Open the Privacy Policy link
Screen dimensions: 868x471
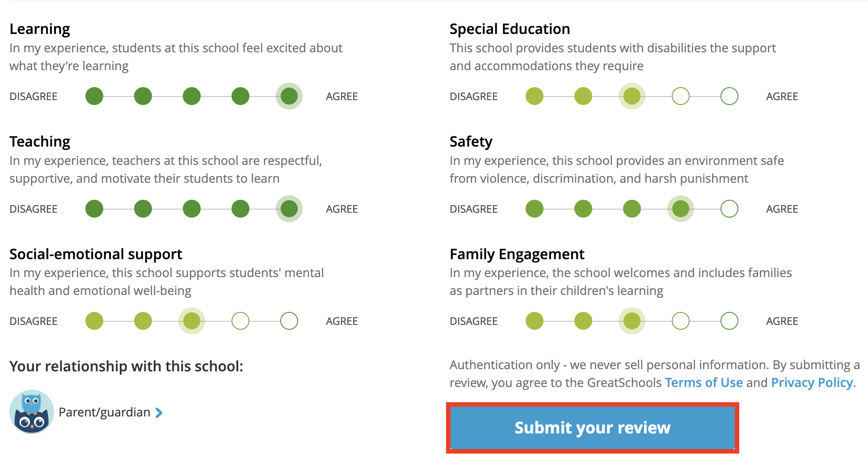click(812, 383)
